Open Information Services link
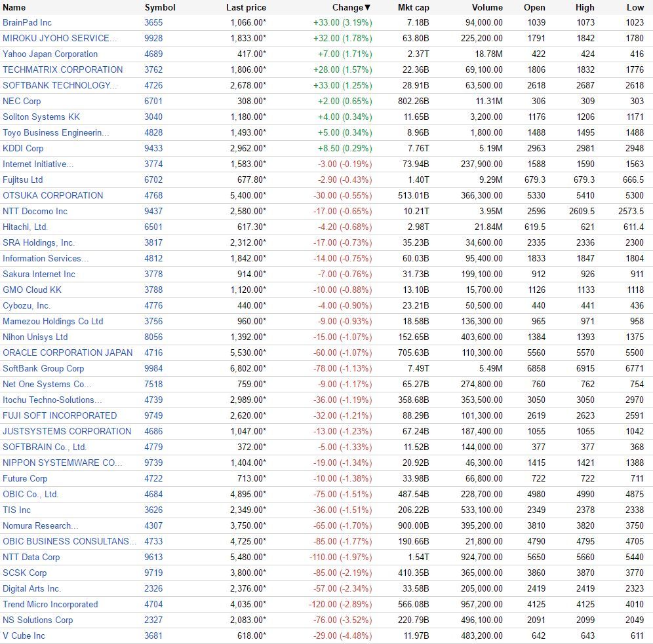653x644 pixels. (46, 258)
